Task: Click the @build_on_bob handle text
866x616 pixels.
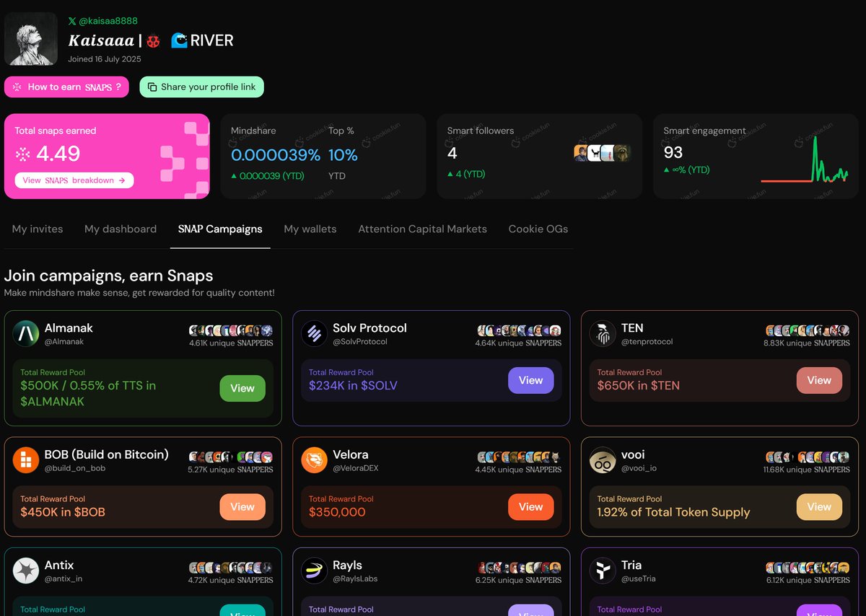Action: tap(75, 469)
